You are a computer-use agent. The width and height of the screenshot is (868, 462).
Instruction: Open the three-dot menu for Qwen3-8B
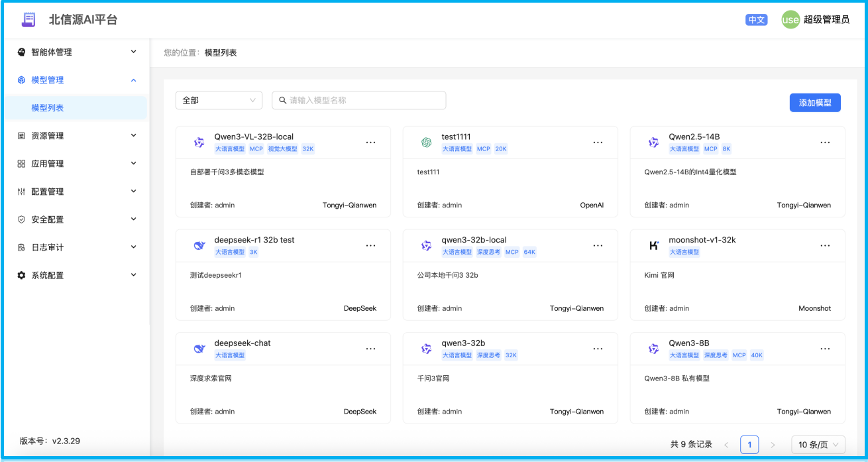tap(825, 349)
